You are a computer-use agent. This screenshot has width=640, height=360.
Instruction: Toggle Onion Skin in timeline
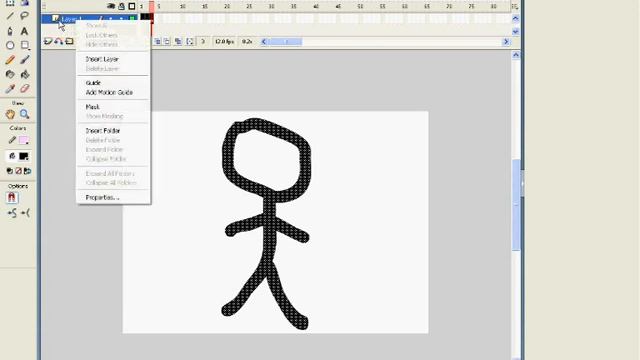tap(157, 41)
